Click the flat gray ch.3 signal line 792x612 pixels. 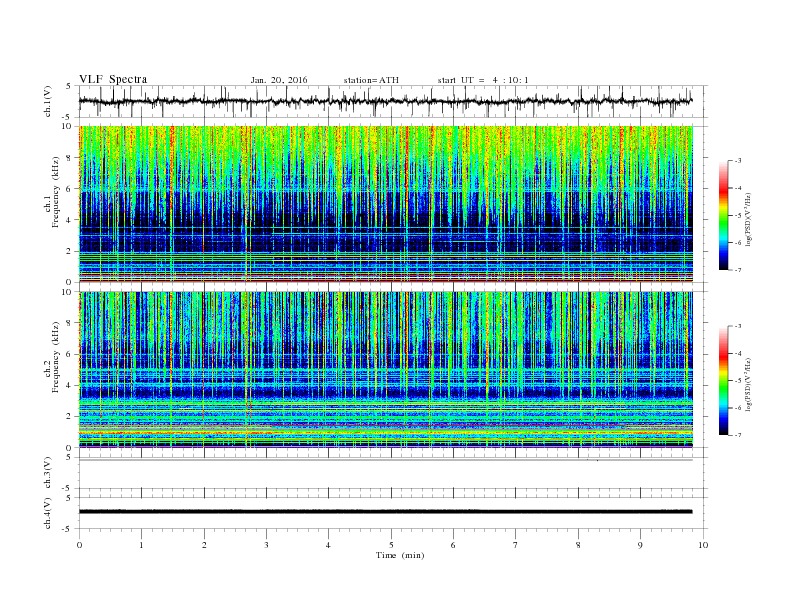(x=385, y=460)
